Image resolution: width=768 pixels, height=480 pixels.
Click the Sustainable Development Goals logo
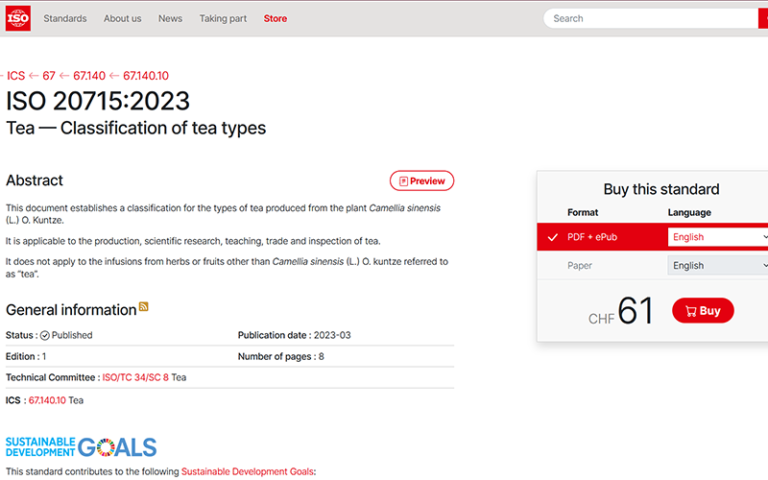(x=81, y=447)
